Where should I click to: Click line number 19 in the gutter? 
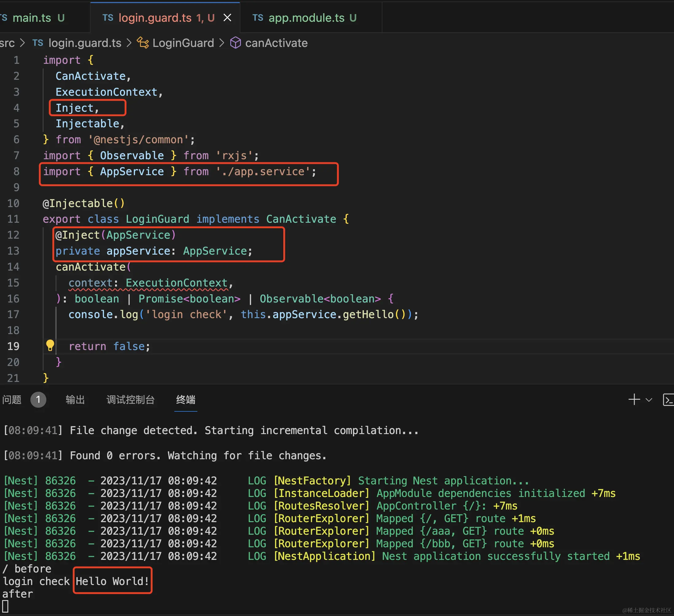click(x=14, y=346)
